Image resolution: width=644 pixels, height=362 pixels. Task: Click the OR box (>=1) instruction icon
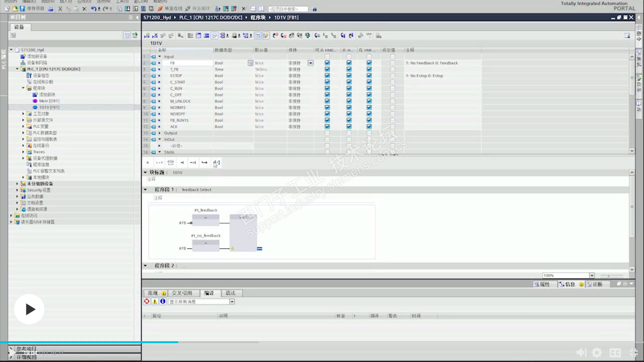(x=159, y=163)
